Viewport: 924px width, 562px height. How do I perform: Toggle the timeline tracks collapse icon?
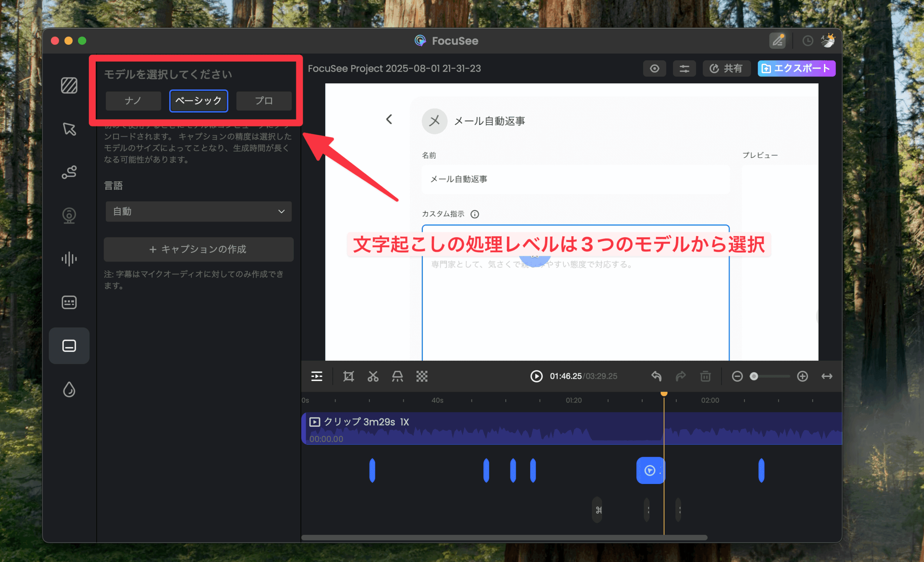point(317,376)
